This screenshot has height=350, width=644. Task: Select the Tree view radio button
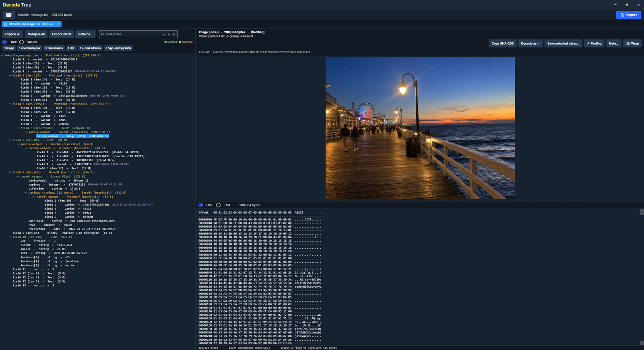pyautogui.click(x=4, y=42)
